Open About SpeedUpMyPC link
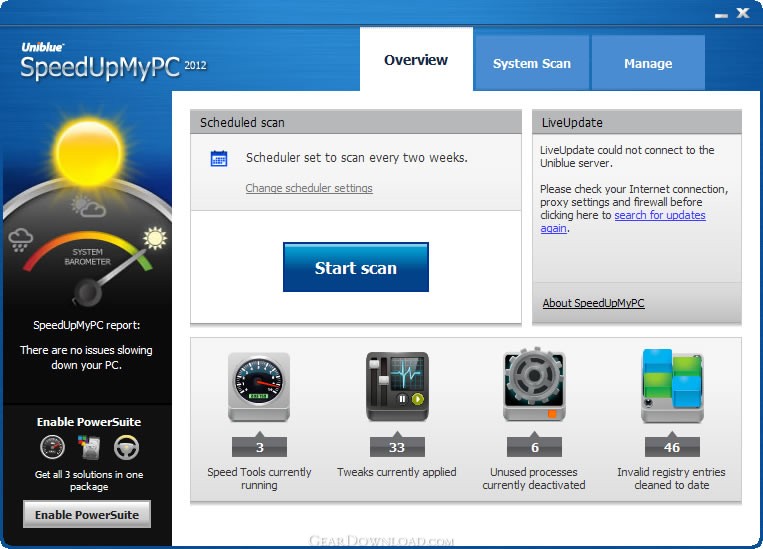This screenshot has height=549, width=763. coord(593,303)
